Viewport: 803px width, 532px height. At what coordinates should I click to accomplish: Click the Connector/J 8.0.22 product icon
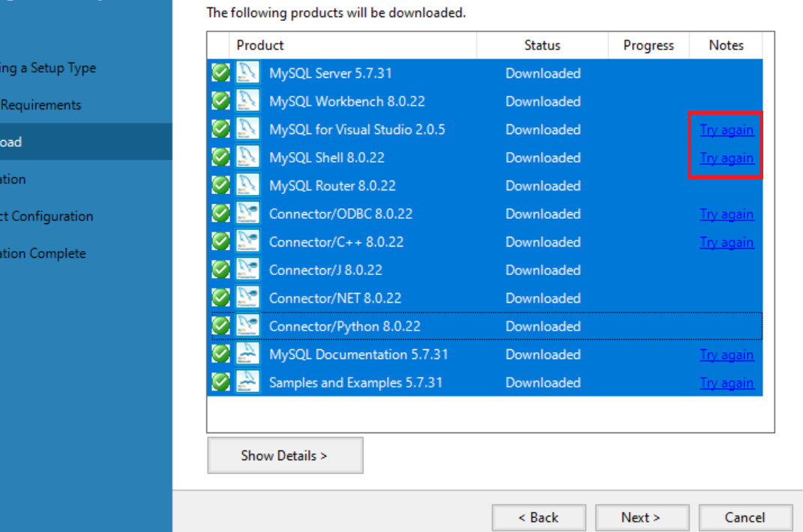coord(248,270)
